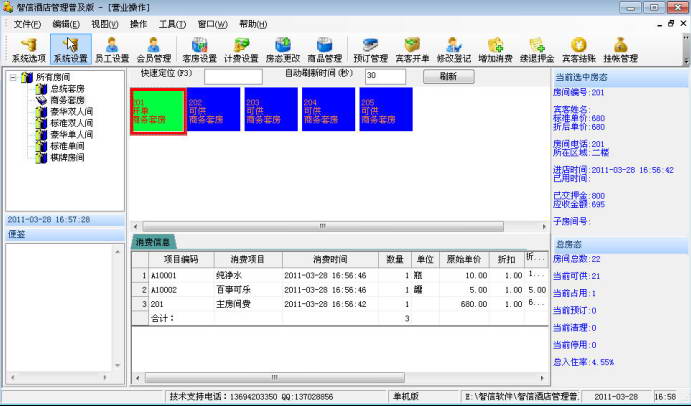The height and width of the screenshot is (407, 691).
Task: Click 总入住率:4.55% text
Action: [x=583, y=363]
